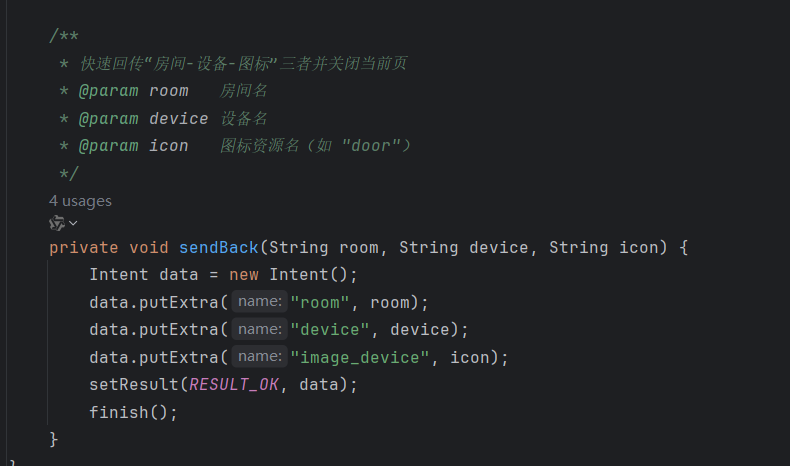
Task: Click the "device" string literal
Action: tap(330, 329)
